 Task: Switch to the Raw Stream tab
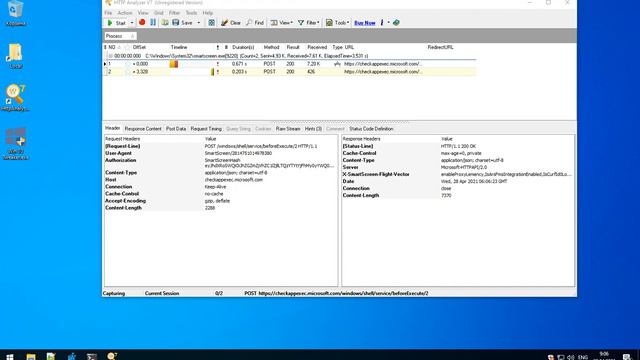coord(288,129)
